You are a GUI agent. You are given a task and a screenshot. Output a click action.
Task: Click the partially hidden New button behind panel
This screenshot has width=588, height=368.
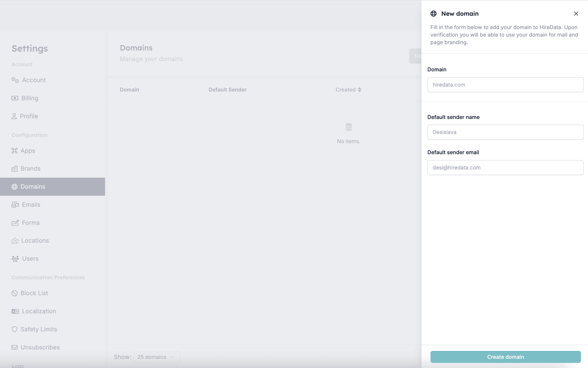click(415, 56)
